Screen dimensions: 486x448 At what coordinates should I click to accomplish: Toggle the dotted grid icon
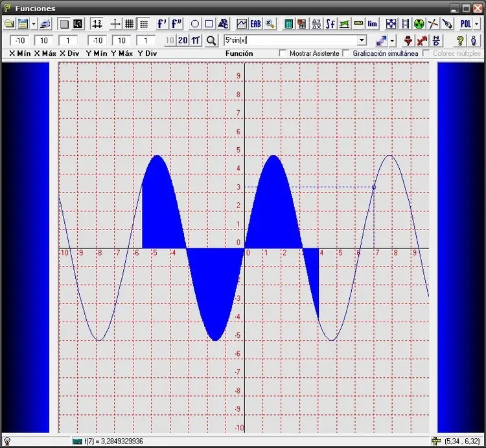pyautogui.click(x=143, y=23)
